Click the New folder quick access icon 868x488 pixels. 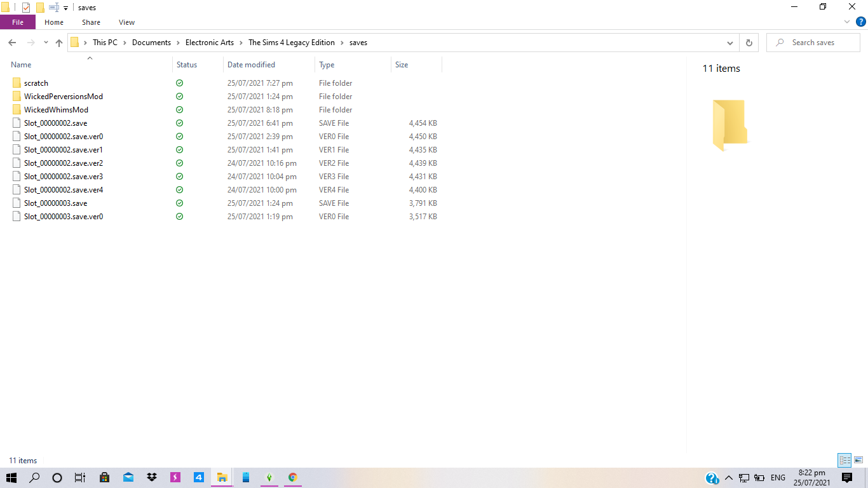click(40, 8)
